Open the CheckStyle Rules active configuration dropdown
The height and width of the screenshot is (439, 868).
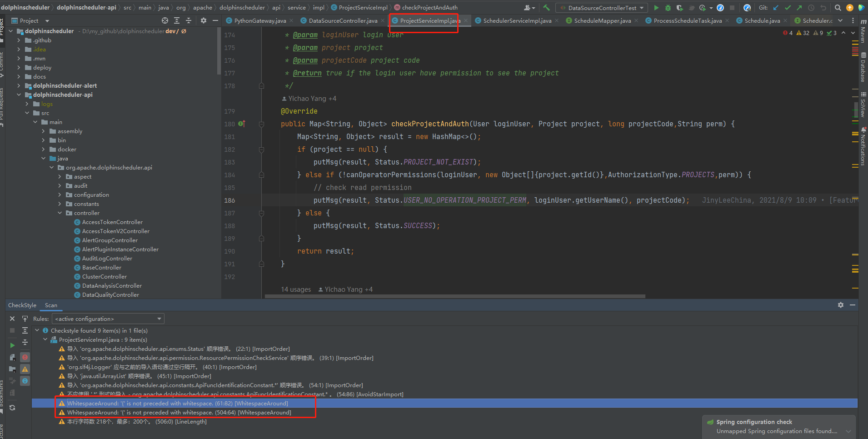[108, 319]
